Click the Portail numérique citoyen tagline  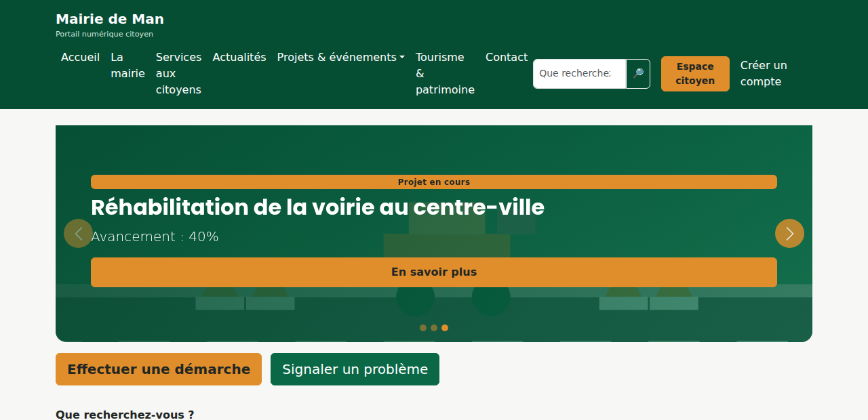point(104,34)
